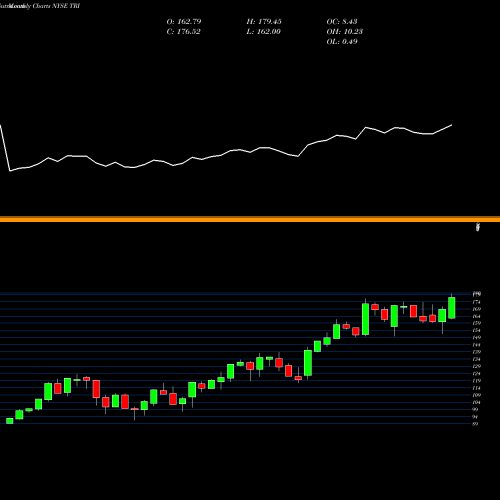Click the 119 price axis label
The image size is (500, 500).
point(476,381)
